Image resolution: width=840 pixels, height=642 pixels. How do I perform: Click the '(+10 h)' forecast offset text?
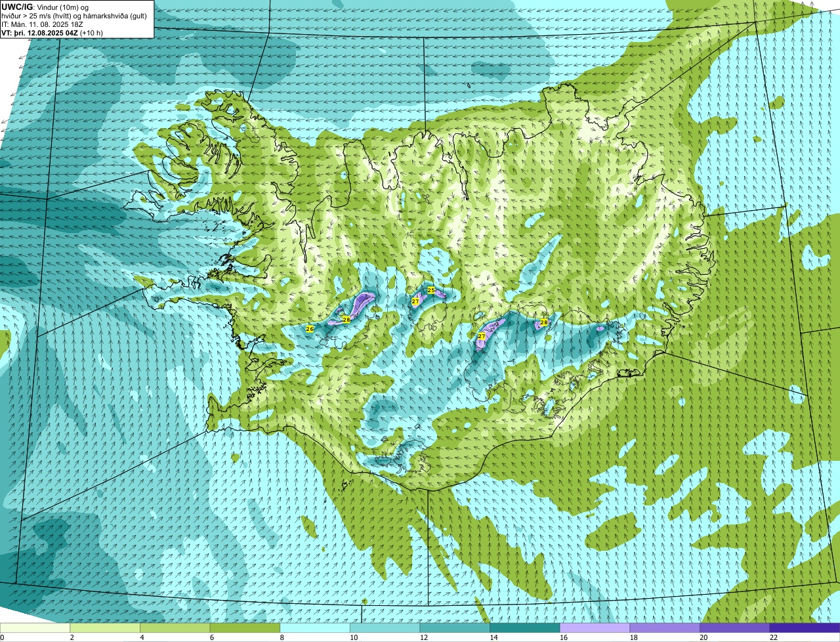coord(92,33)
